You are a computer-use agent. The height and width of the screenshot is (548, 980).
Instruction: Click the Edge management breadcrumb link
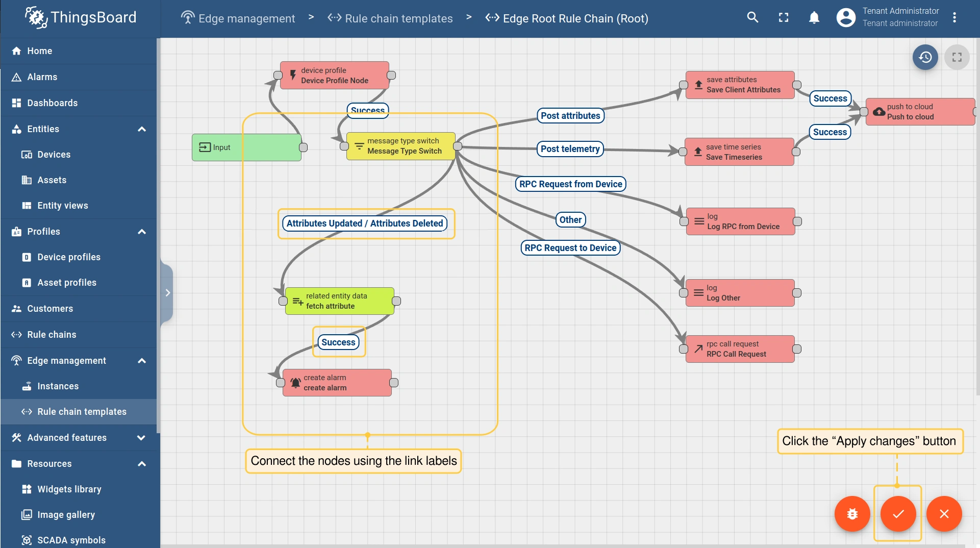coord(246,18)
